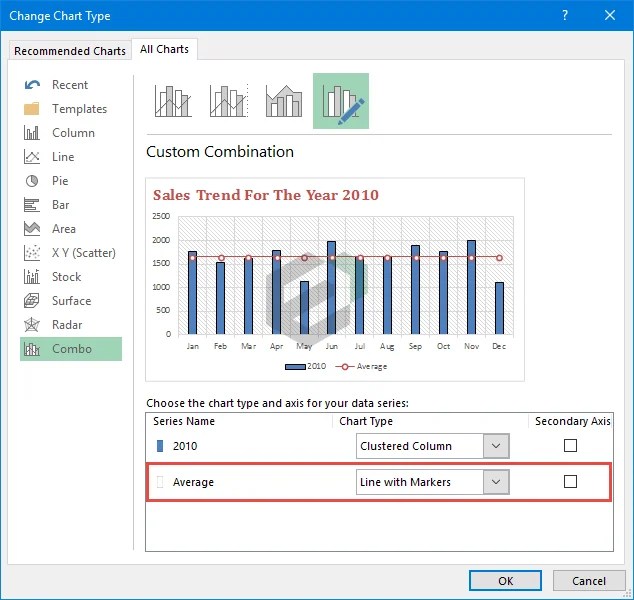This screenshot has height=600, width=634.
Task: Click the Radar chart icon
Action: pos(32,325)
